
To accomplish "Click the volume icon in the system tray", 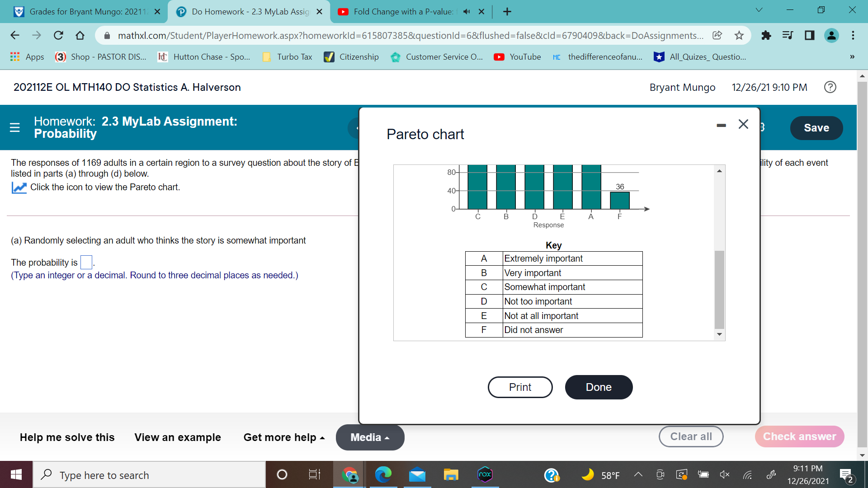I will point(724,474).
